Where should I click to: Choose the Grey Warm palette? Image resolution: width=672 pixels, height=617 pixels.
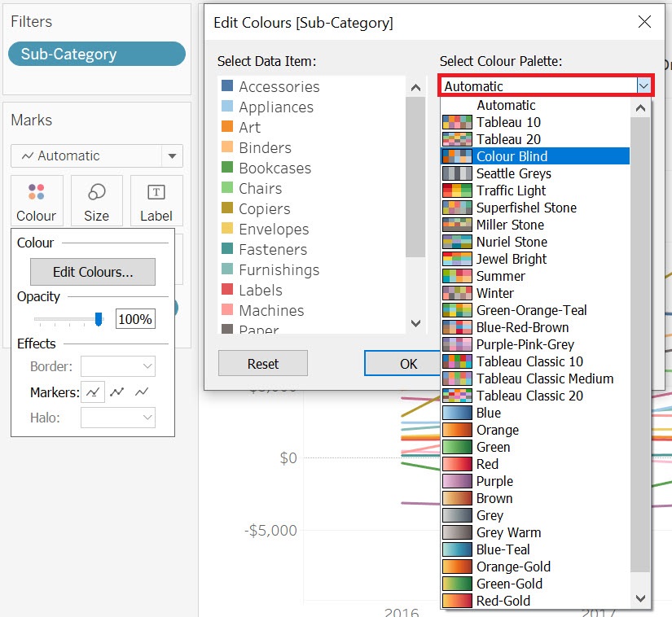tap(535, 532)
